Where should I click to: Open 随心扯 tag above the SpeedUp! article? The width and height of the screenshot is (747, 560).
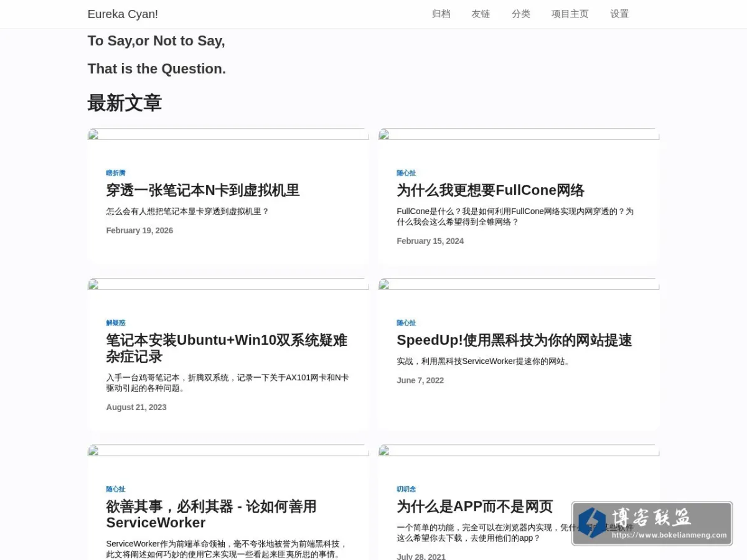(x=406, y=323)
